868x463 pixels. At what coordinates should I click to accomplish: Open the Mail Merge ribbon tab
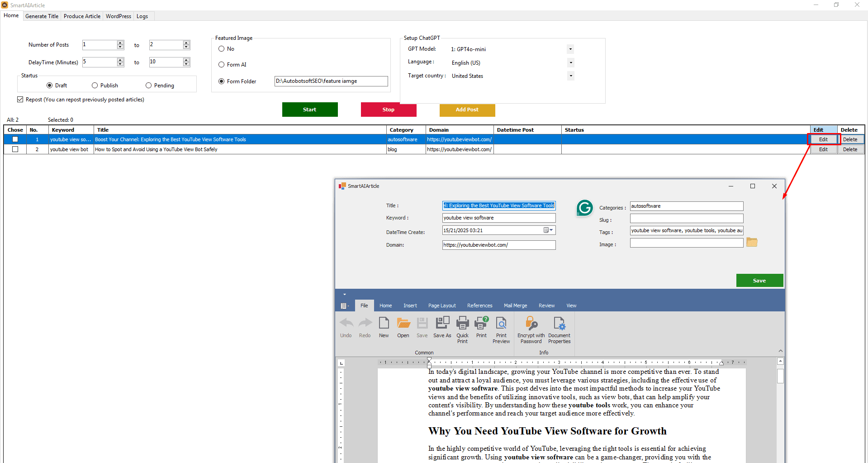pyautogui.click(x=516, y=306)
